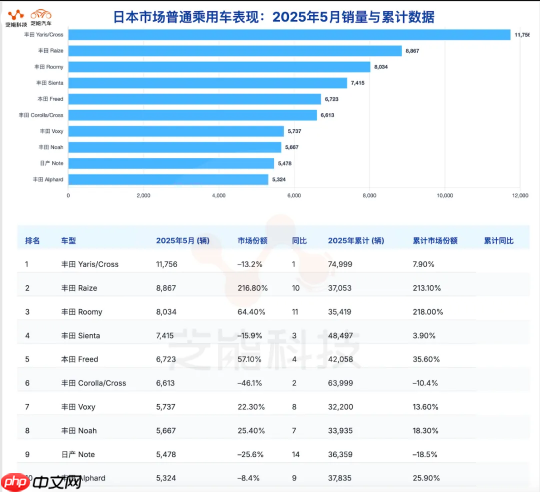Click the 10,000 axis tick label

[445, 196]
